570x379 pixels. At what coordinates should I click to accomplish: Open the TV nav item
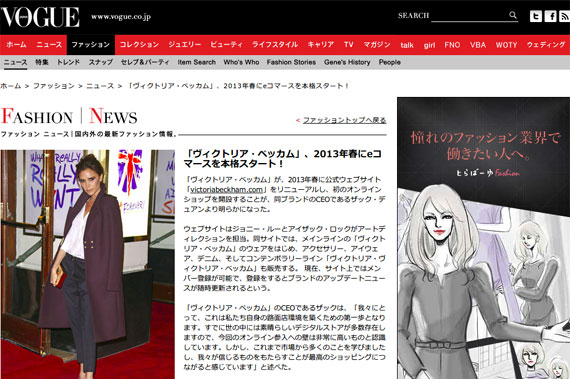pyautogui.click(x=349, y=45)
